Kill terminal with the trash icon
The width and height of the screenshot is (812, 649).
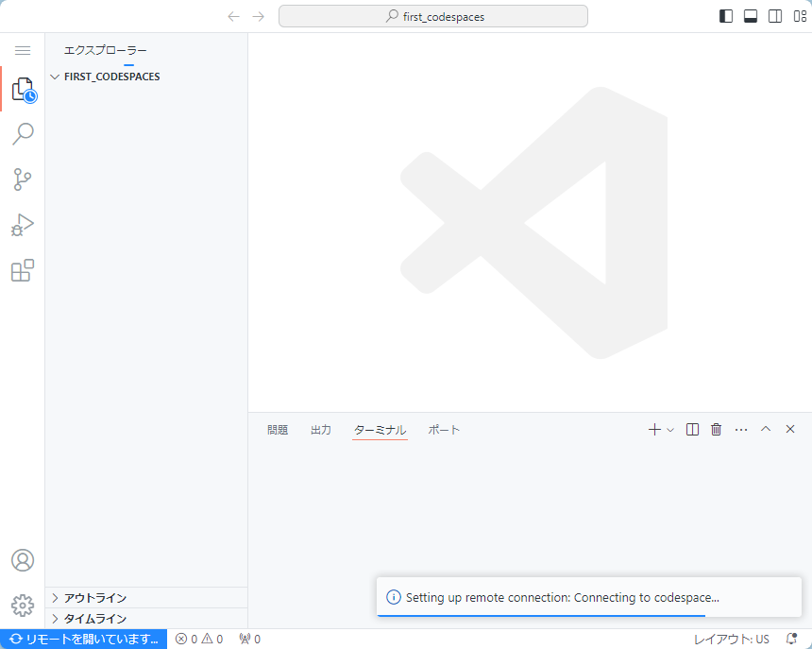point(717,430)
